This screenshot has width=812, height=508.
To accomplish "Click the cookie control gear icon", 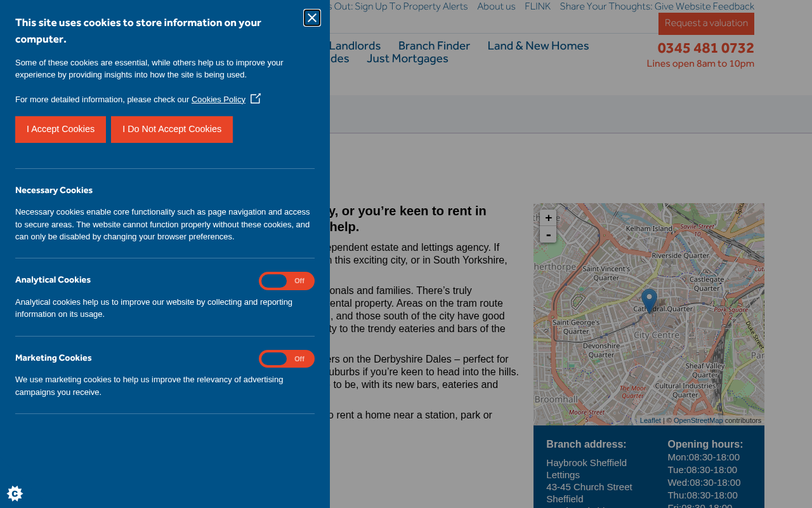I will click(x=15, y=493).
